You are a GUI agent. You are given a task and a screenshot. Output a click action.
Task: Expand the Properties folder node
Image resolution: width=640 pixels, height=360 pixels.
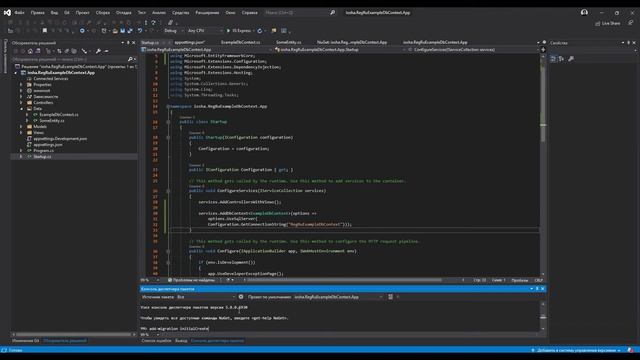(21, 84)
